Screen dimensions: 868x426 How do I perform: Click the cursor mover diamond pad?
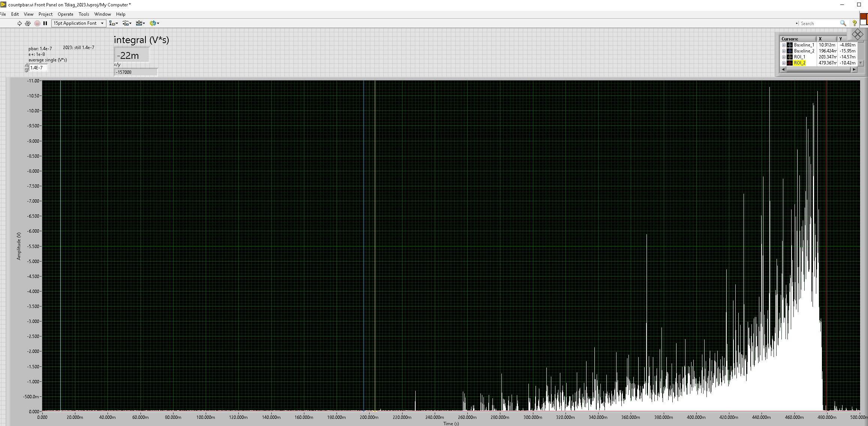pos(858,35)
